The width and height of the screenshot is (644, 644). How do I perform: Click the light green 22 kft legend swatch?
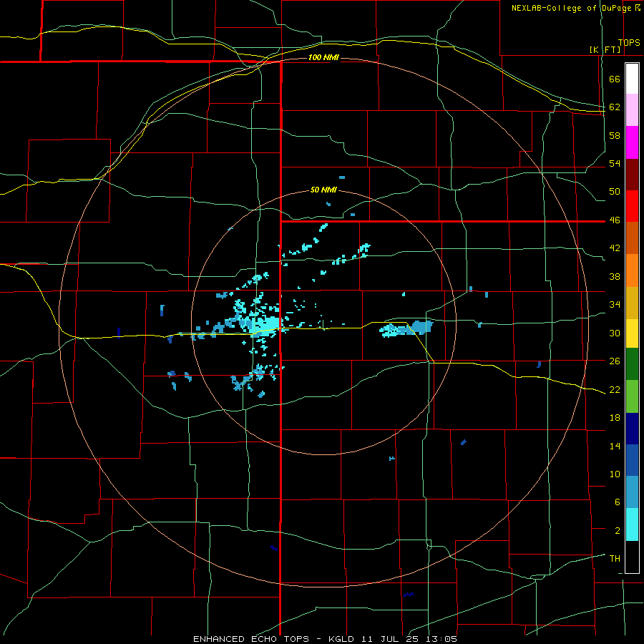tap(632, 396)
